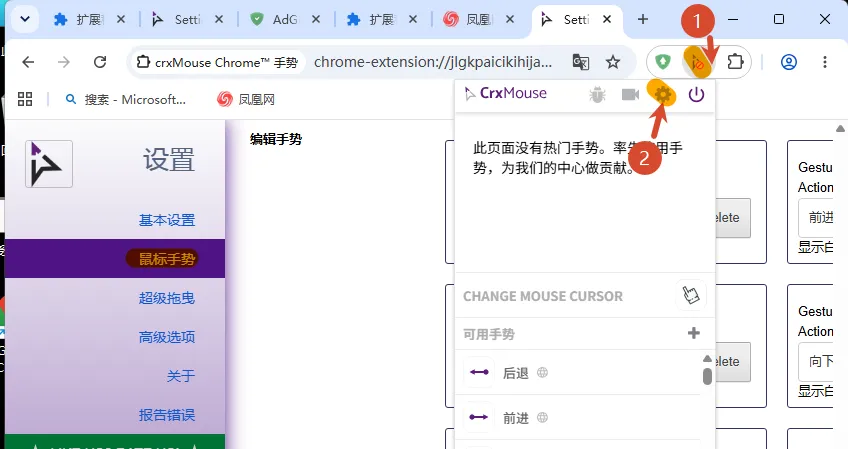Translate this page via translate icon
This screenshot has width=848, height=449.
click(x=581, y=62)
